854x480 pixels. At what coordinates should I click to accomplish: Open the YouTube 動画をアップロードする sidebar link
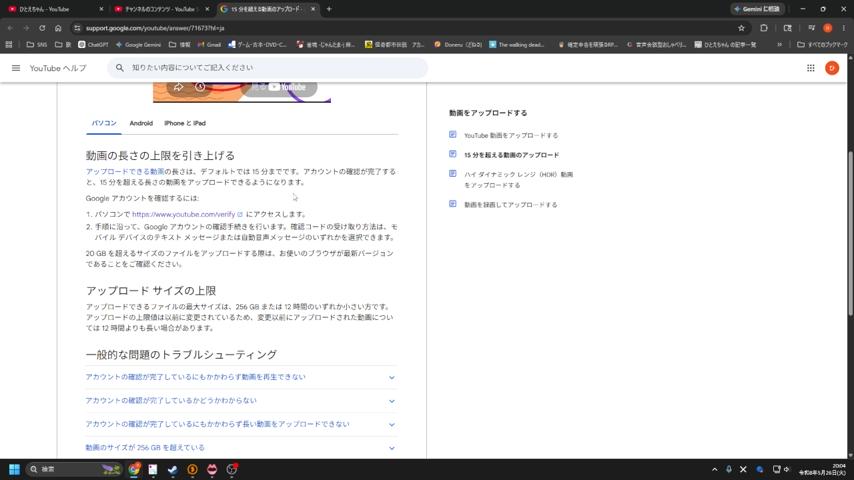(x=511, y=135)
